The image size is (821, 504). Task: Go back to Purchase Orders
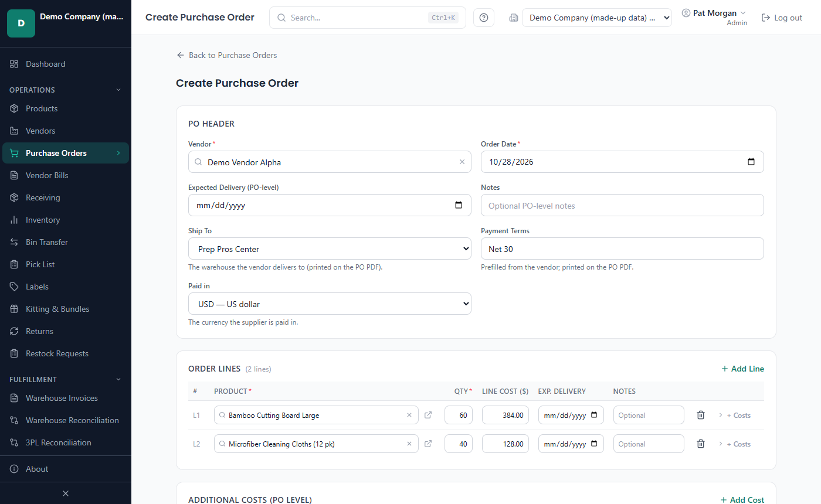point(226,55)
